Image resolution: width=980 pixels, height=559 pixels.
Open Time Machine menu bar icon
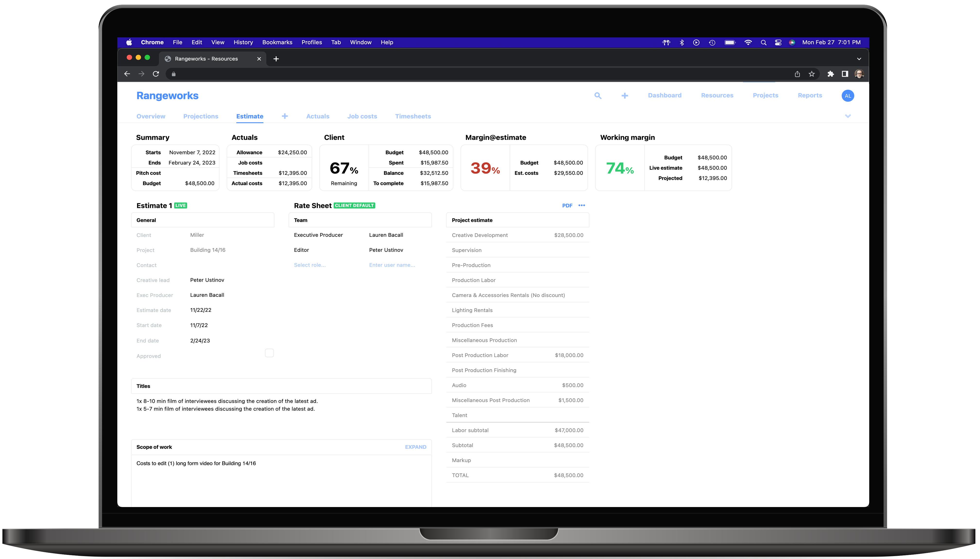[x=712, y=42]
